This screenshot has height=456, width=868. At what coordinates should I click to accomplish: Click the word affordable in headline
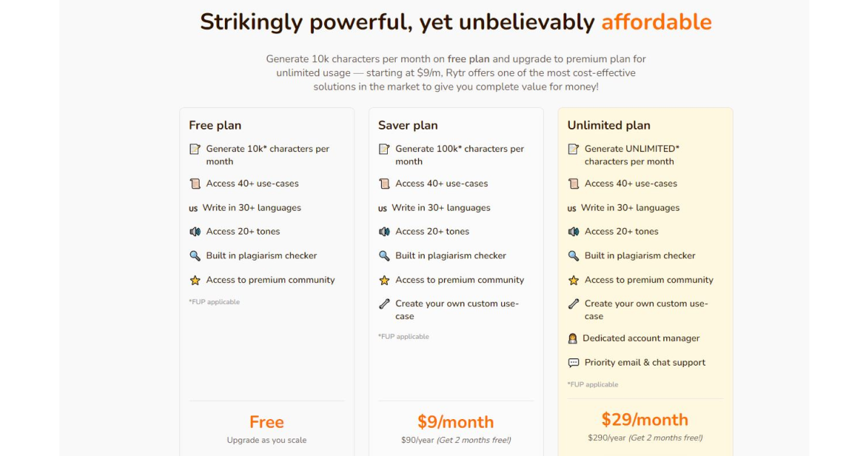[656, 22]
